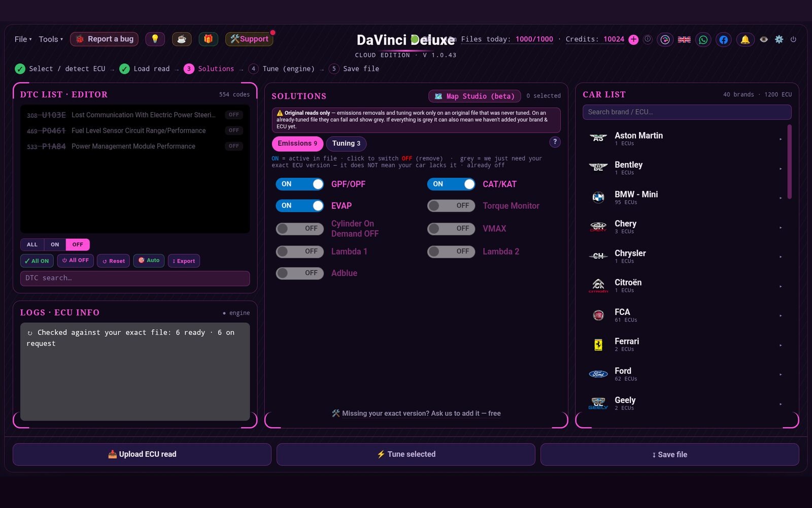Image resolution: width=812 pixels, height=508 pixels.
Task: Expand the BMW - Mini row arrow
Action: (781, 198)
